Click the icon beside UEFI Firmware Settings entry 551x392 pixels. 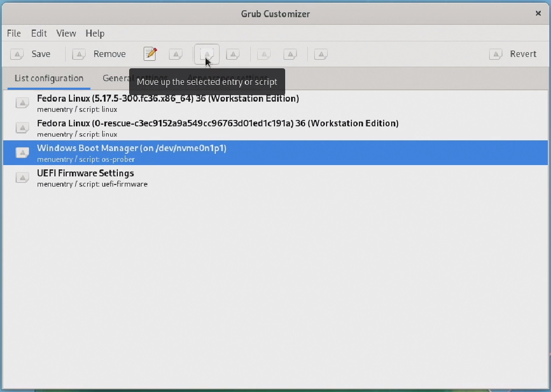pyautogui.click(x=22, y=177)
